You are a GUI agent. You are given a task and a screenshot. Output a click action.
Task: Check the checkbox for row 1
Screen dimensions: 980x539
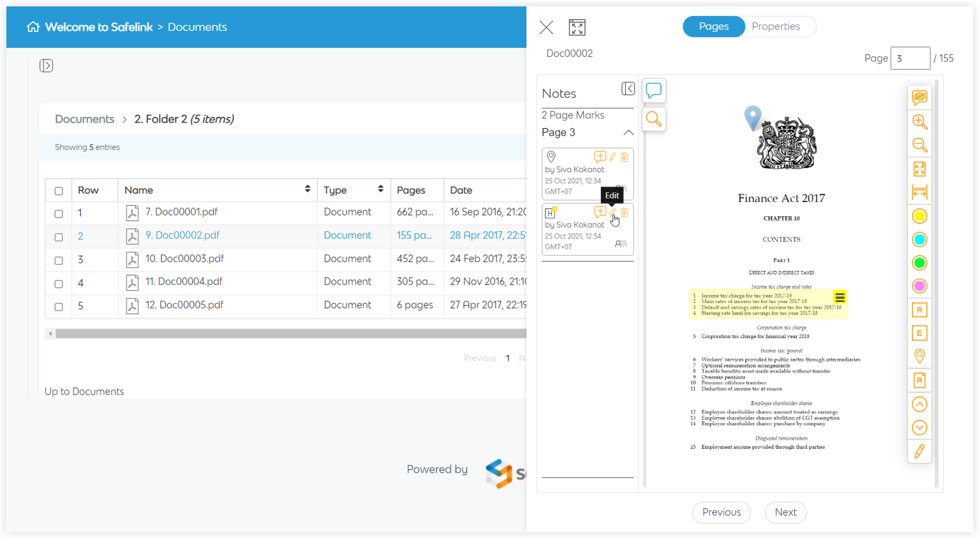pyautogui.click(x=59, y=214)
